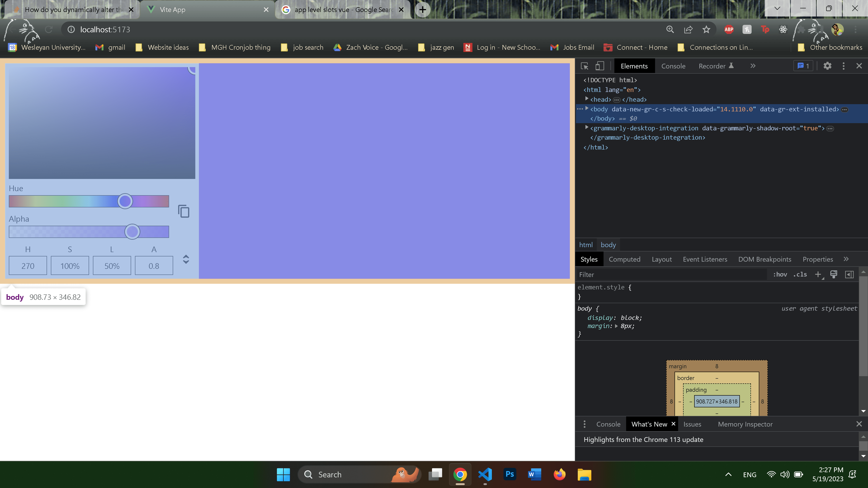Image resolution: width=868 pixels, height=488 pixels.
Task: Click the H value input field showing 270
Action: [x=28, y=266]
